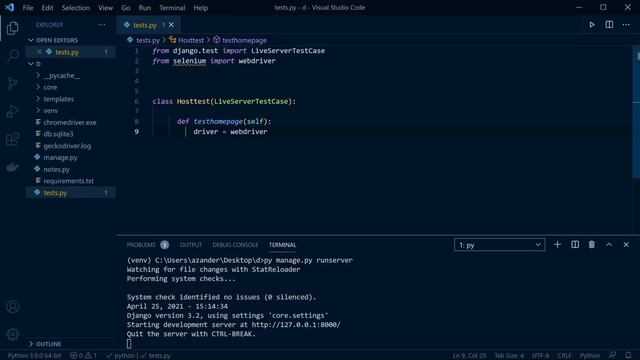Click the notifications bell in status bar
The image size is (640, 360).
[x=628, y=356]
